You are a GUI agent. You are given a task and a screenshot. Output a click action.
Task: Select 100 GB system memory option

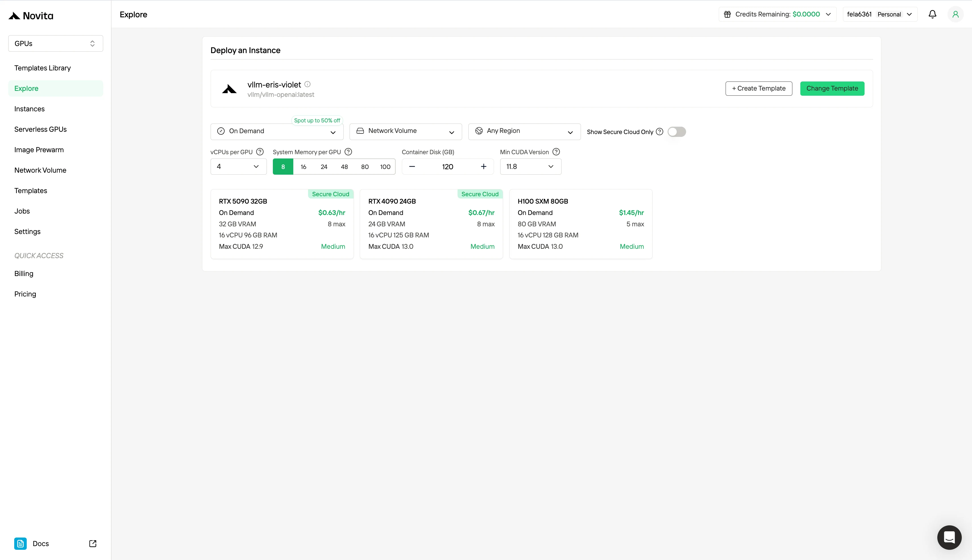click(x=385, y=166)
